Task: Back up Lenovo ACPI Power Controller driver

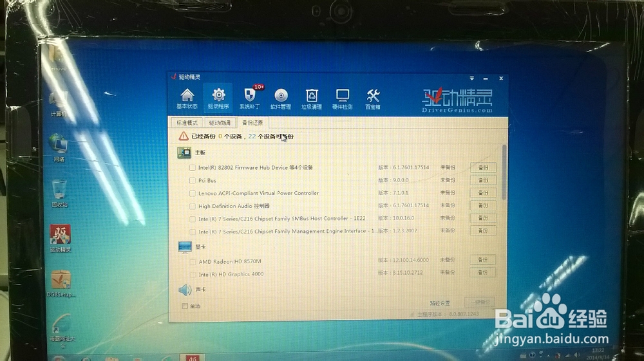Action: click(483, 193)
